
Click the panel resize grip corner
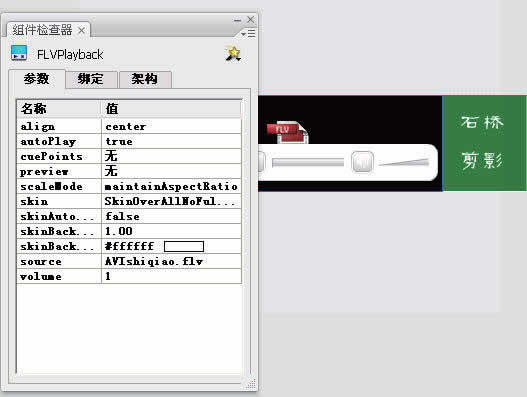[251, 384]
